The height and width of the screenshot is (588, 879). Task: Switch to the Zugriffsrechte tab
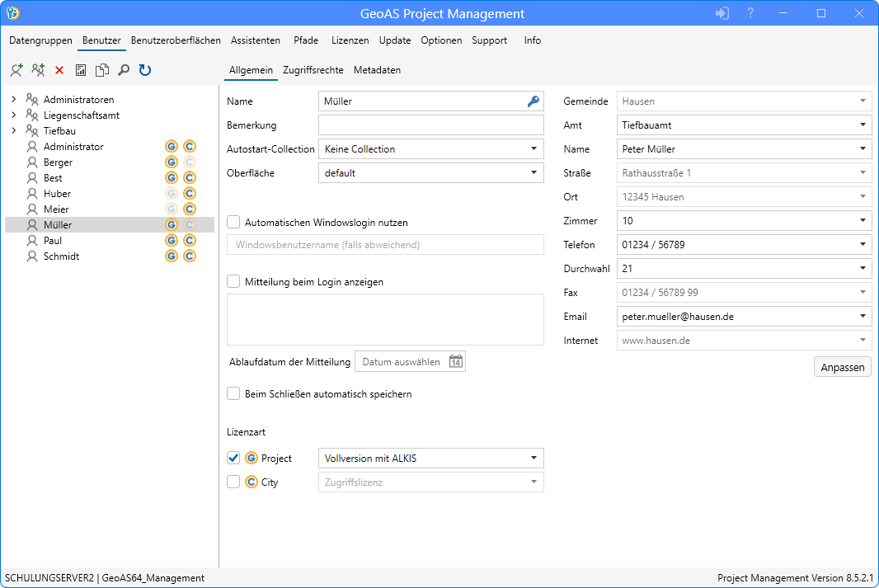click(x=313, y=70)
